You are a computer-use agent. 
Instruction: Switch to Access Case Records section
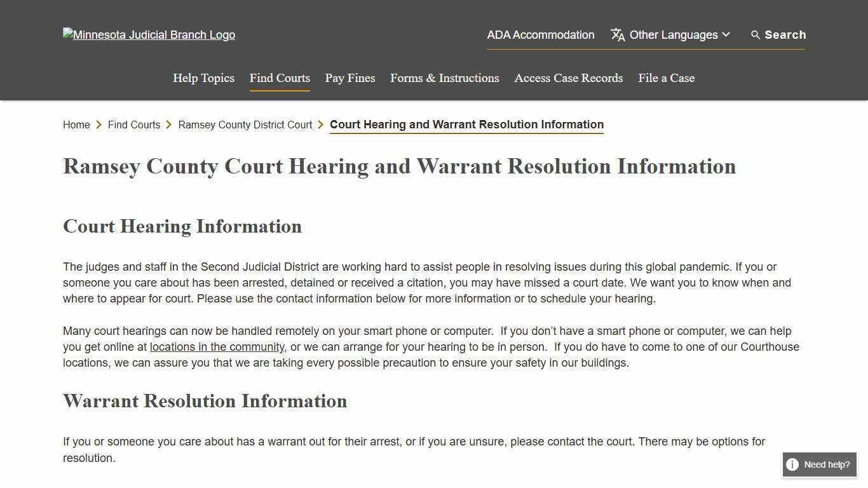568,78
